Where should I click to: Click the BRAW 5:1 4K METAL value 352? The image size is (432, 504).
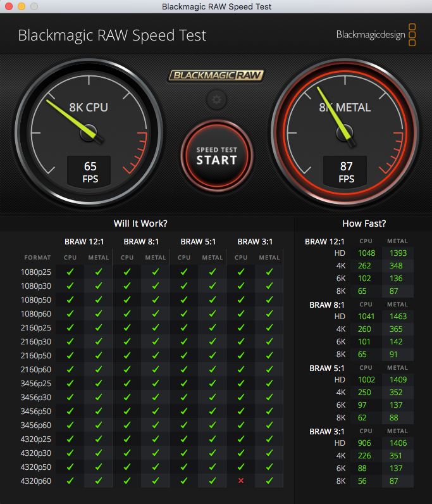(396, 393)
